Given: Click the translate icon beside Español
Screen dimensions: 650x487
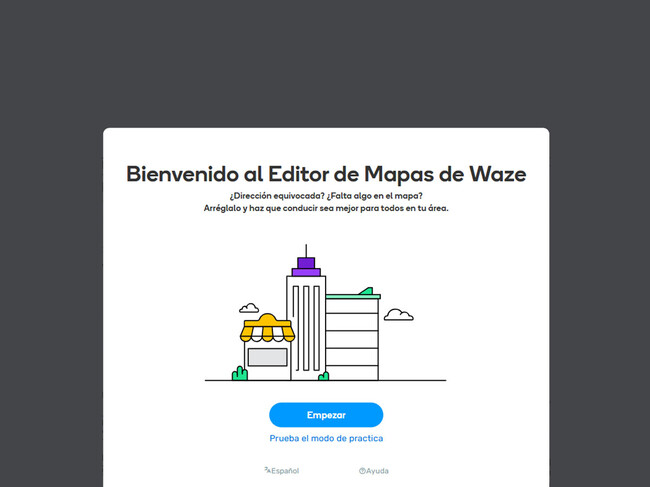Looking at the screenshot, I should tap(267, 470).
